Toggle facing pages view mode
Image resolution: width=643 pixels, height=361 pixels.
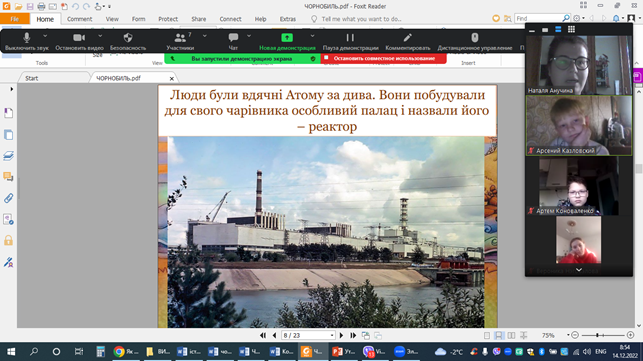click(511, 336)
